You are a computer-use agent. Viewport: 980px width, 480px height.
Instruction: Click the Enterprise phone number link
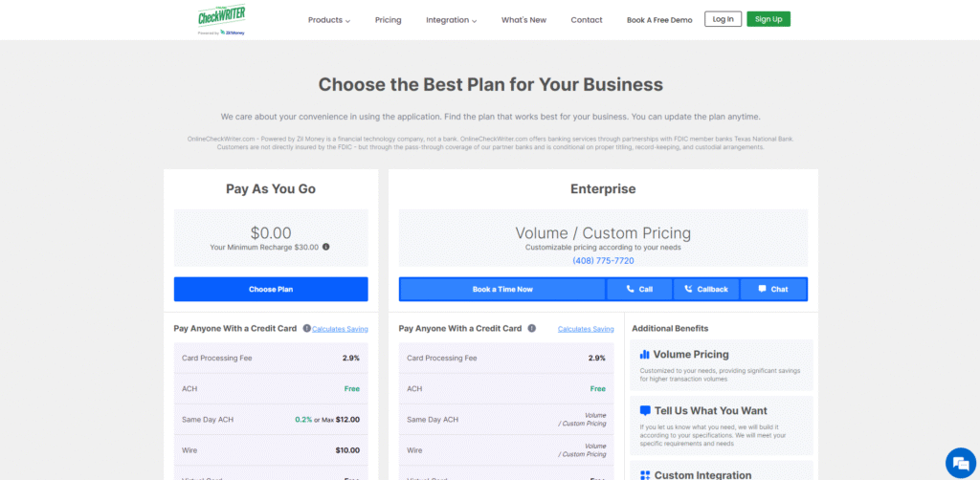[x=603, y=260]
